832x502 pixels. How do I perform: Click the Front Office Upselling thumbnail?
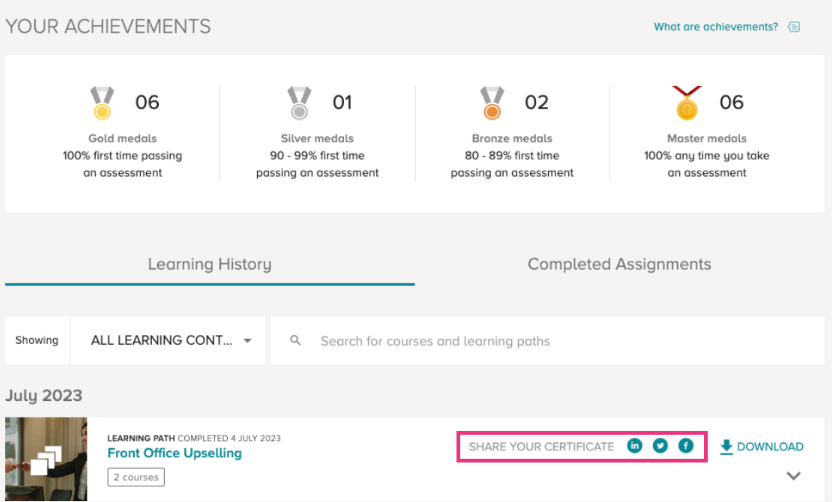(x=46, y=459)
